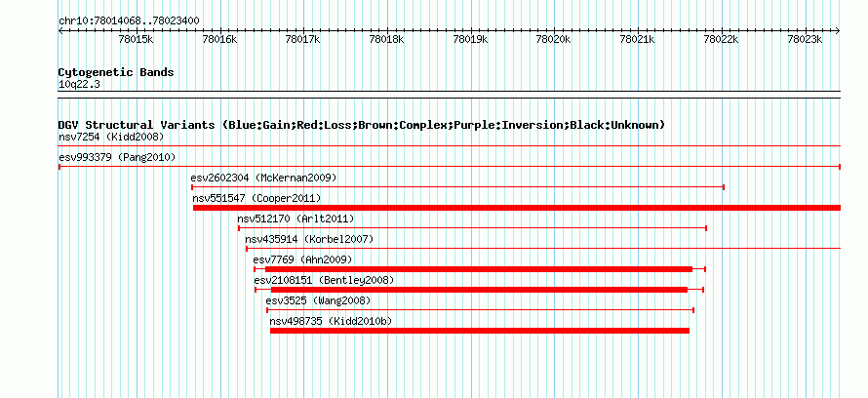The width and height of the screenshot is (868, 398).
Task: Select the thick nsv551547 red bar
Action: click(x=517, y=208)
